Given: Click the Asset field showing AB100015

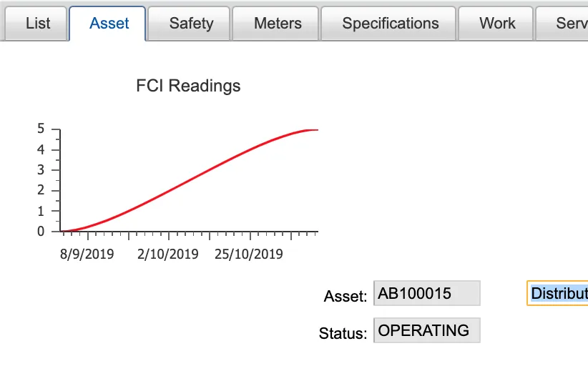Looking at the screenshot, I should coord(426,293).
